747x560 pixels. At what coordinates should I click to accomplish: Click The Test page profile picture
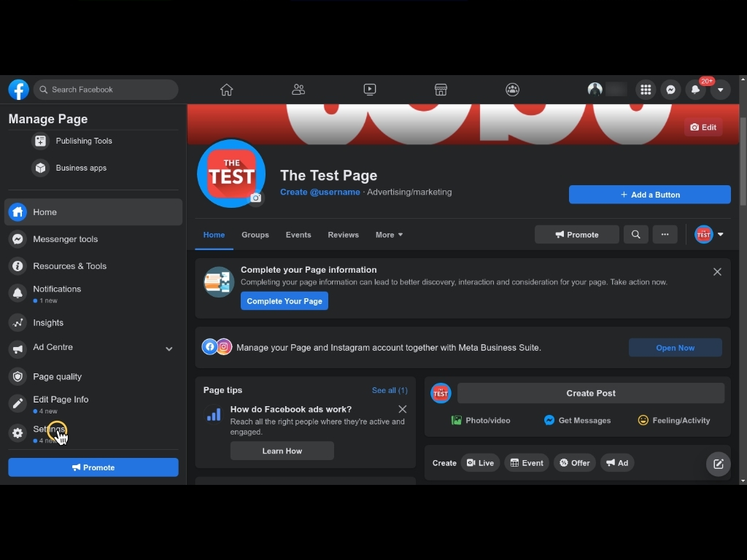point(231,174)
